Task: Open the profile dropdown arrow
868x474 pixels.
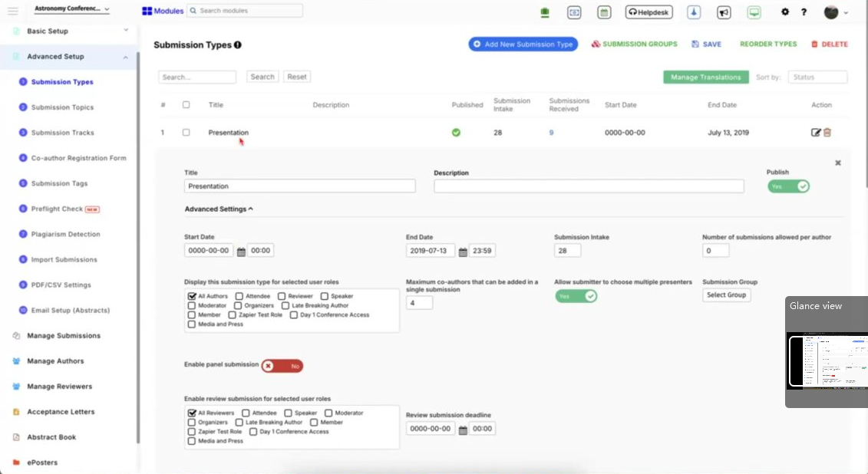Action: pos(846,13)
